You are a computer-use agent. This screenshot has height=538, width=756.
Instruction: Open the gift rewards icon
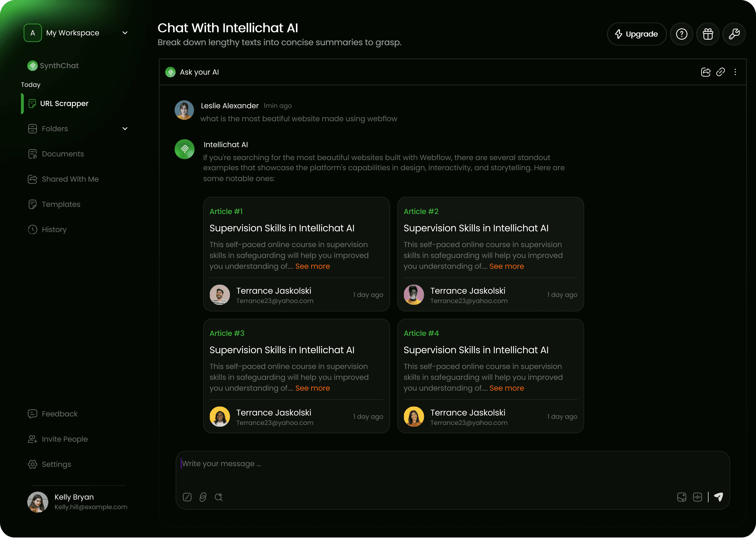708,34
